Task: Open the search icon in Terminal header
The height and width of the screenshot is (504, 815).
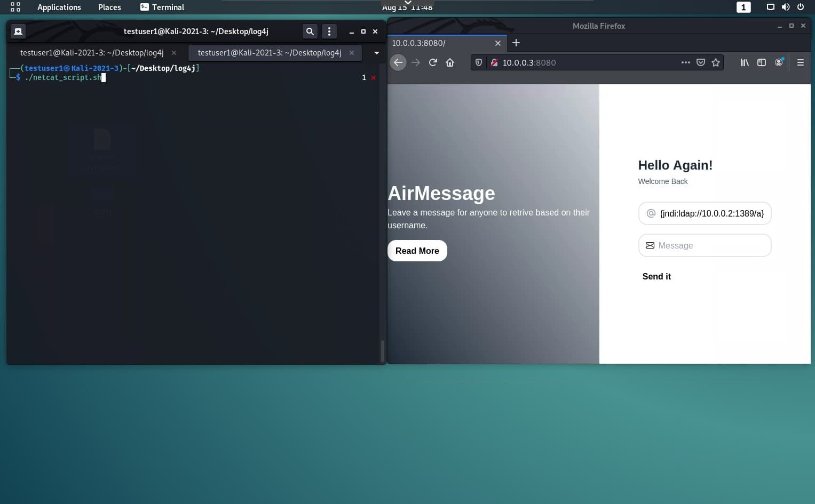Action: [x=310, y=31]
